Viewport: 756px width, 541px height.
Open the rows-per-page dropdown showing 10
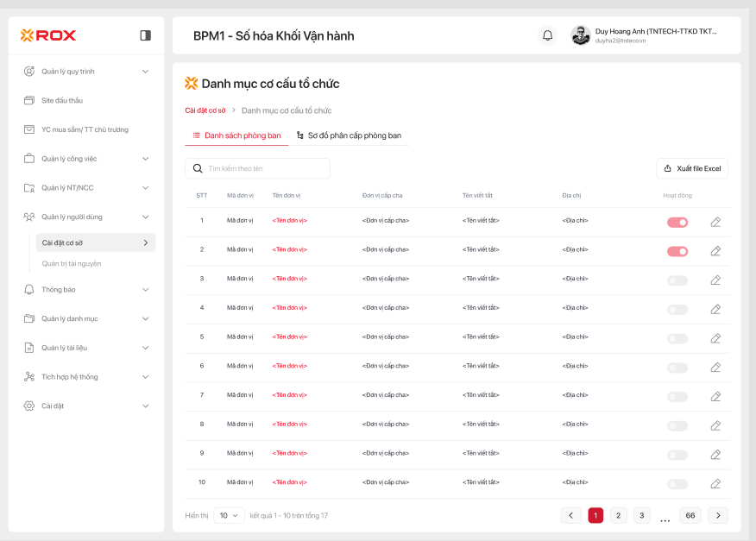tap(229, 515)
